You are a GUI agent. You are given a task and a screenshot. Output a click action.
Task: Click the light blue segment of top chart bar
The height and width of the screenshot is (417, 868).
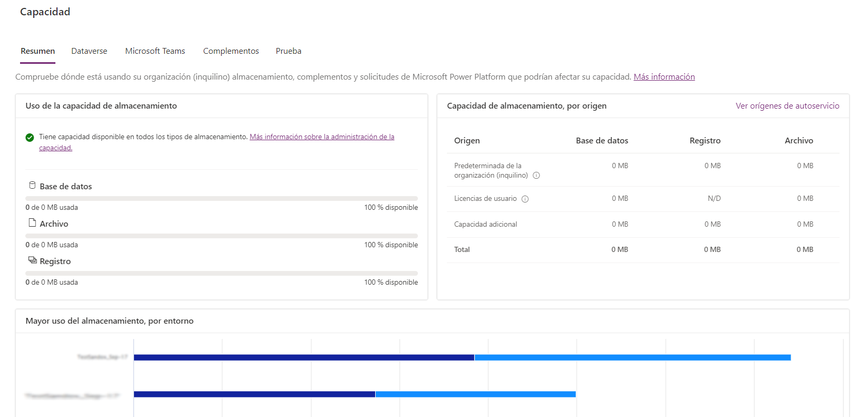[633, 357]
